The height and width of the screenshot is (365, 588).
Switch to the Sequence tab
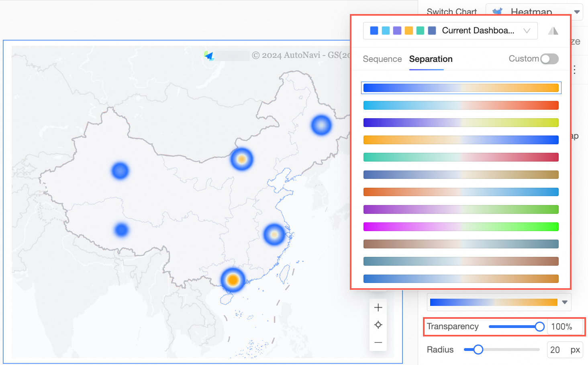pos(382,59)
